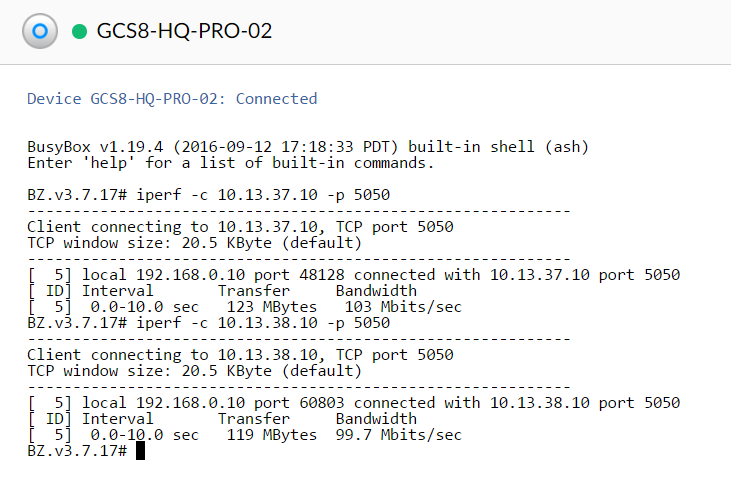Click the "Enter 'help'" hint line
731x495 pixels.
tap(231, 162)
